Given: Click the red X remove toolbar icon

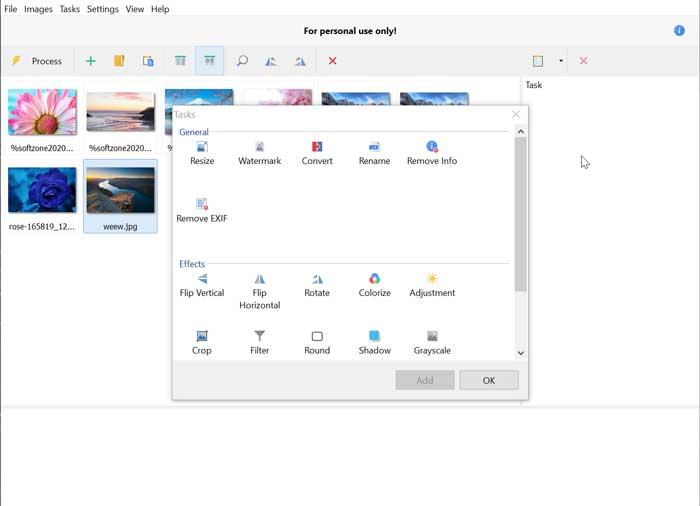Looking at the screenshot, I should 332,61.
